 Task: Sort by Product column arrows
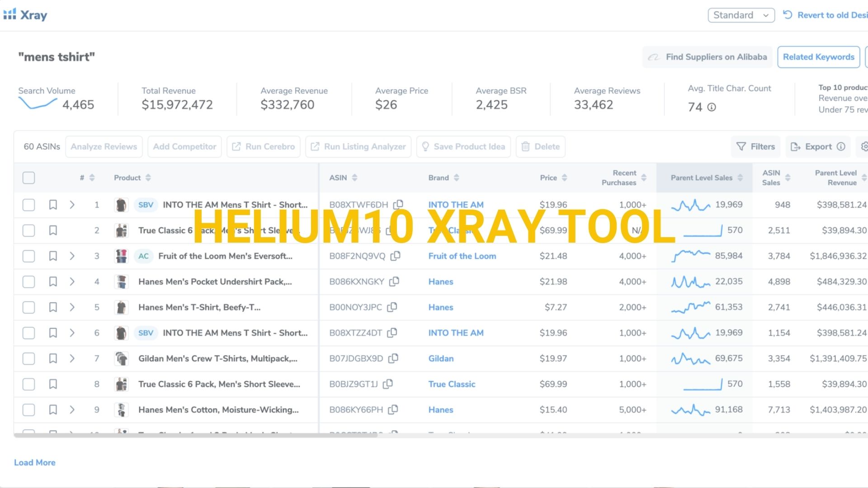tap(148, 178)
